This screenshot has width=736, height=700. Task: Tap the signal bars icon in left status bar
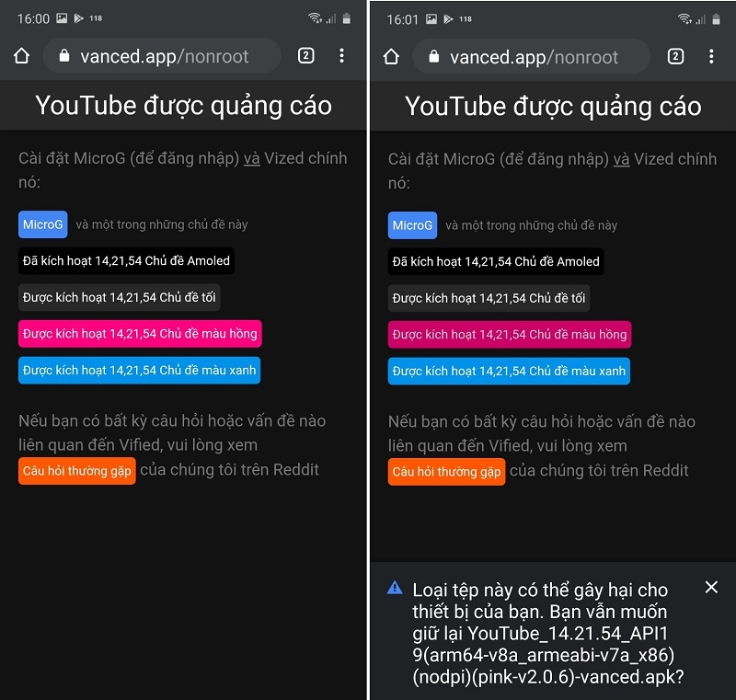[x=331, y=18]
